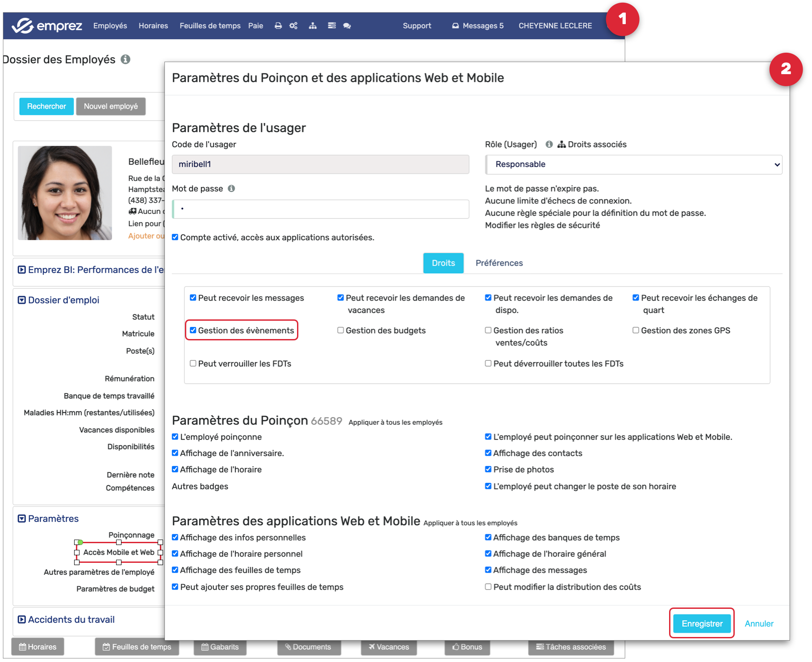Toggle Affichage de l'horaire général
812x662 pixels.
tap(488, 553)
